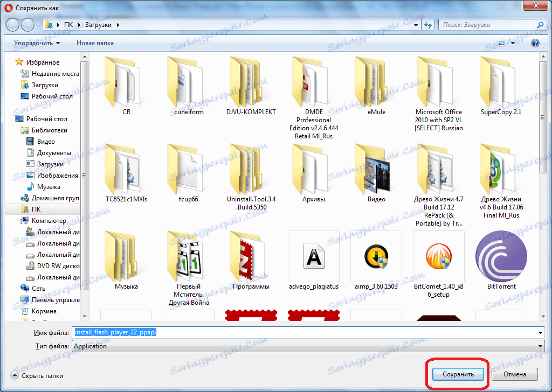Open the SuperCopy 2.1 folder
552x392 pixels.
pos(501,86)
